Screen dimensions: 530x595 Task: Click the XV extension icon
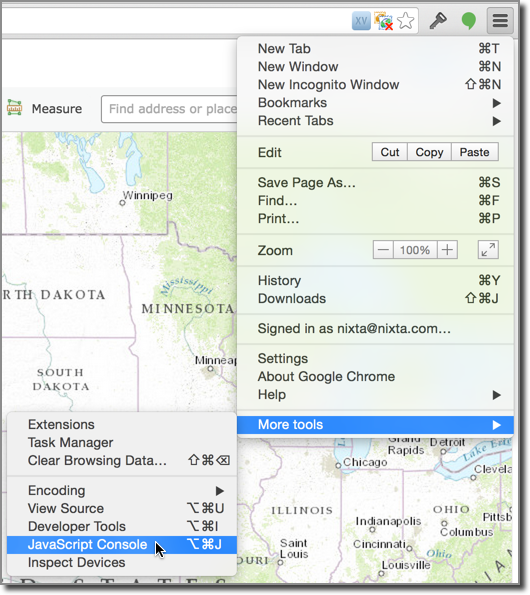click(361, 20)
